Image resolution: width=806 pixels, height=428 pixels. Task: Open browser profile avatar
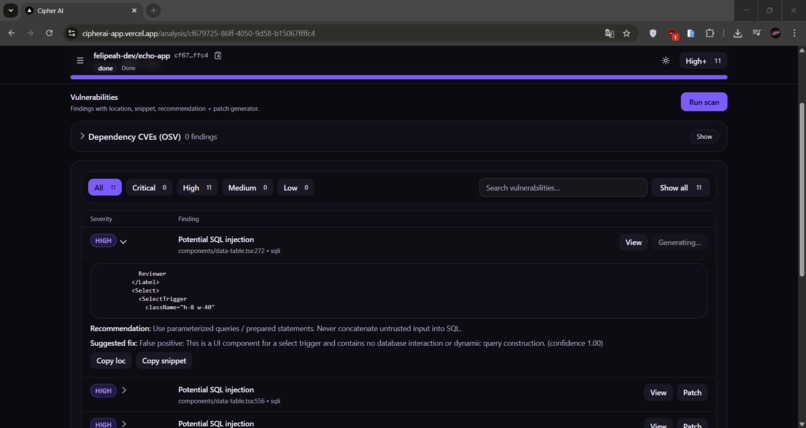point(776,33)
